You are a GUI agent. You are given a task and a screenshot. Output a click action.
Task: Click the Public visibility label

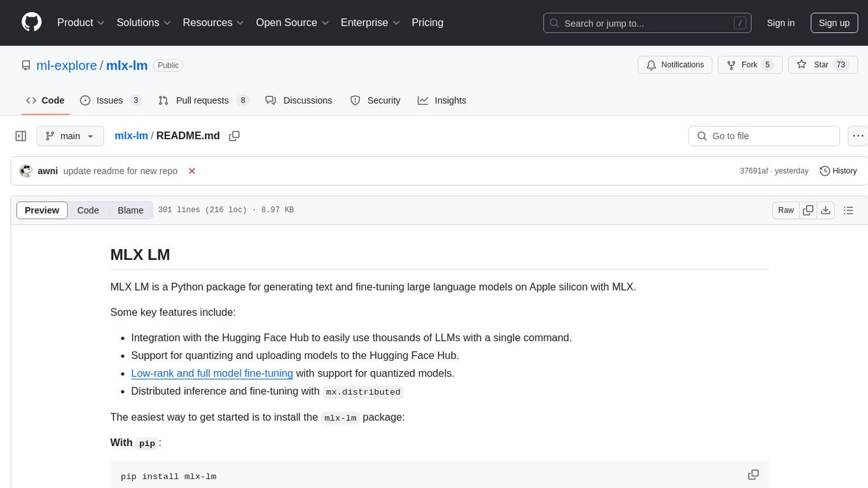[168, 65]
